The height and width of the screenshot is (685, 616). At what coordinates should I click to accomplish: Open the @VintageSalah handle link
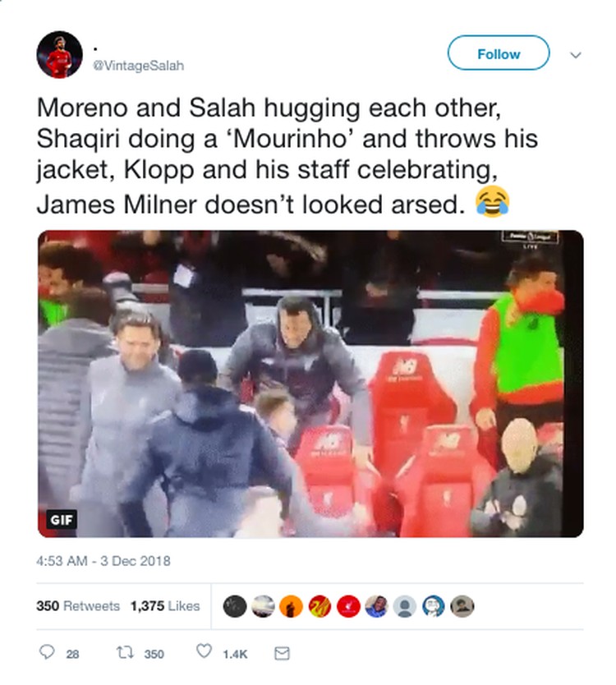[x=139, y=66]
